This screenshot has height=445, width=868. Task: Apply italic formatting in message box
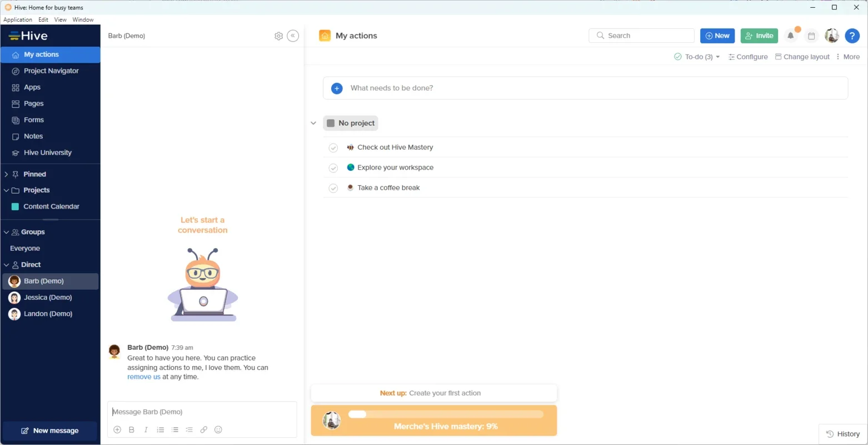point(146,429)
